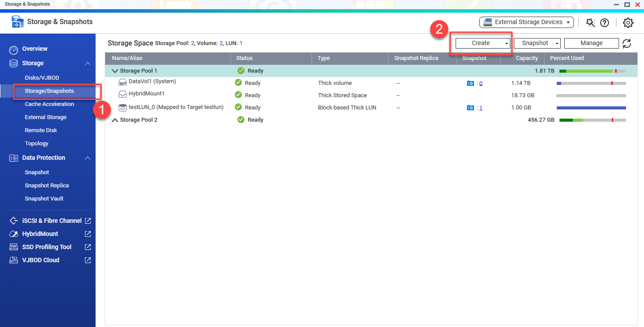The width and height of the screenshot is (644, 327).
Task: Open the Storage & Snapshots app icon
Action: [17, 21]
